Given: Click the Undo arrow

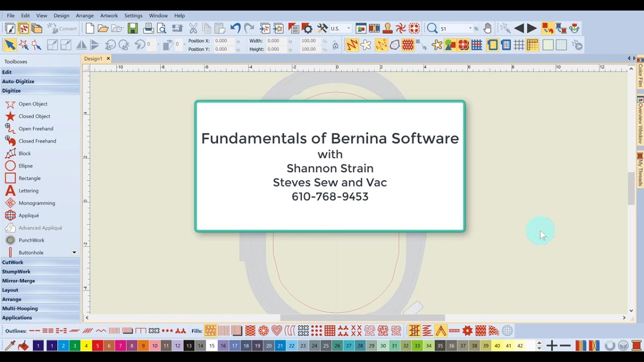Looking at the screenshot, I should pyautogui.click(x=235, y=29).
